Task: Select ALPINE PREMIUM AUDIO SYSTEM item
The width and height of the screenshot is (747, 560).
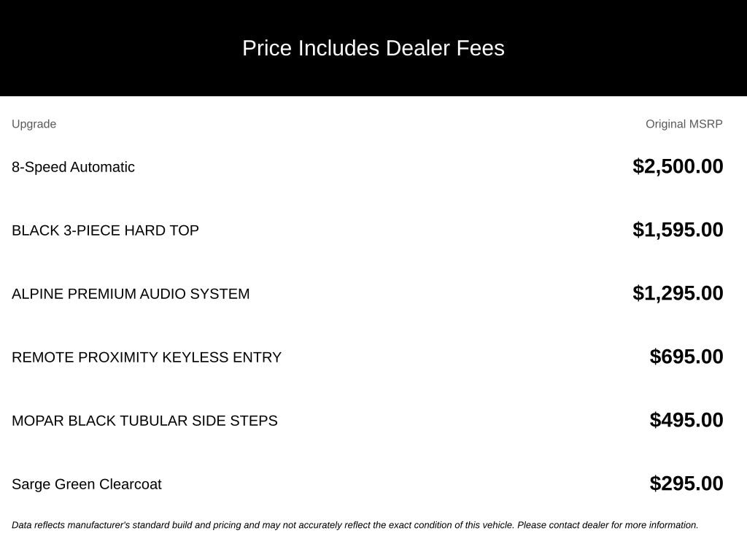Action: [131, 294]
